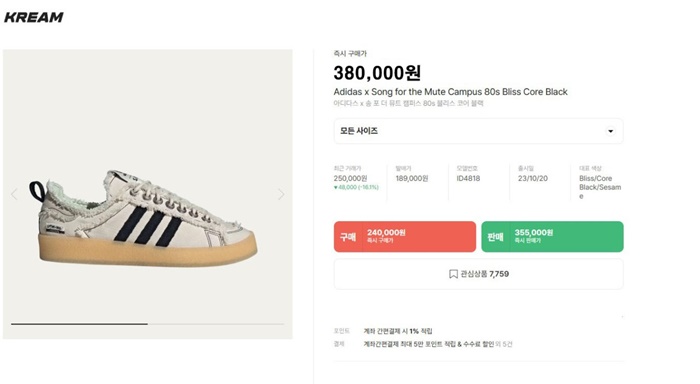Click the model number ID4818
Screen dimensions: 700x384
pyautogui.click(x=468, y=178)
